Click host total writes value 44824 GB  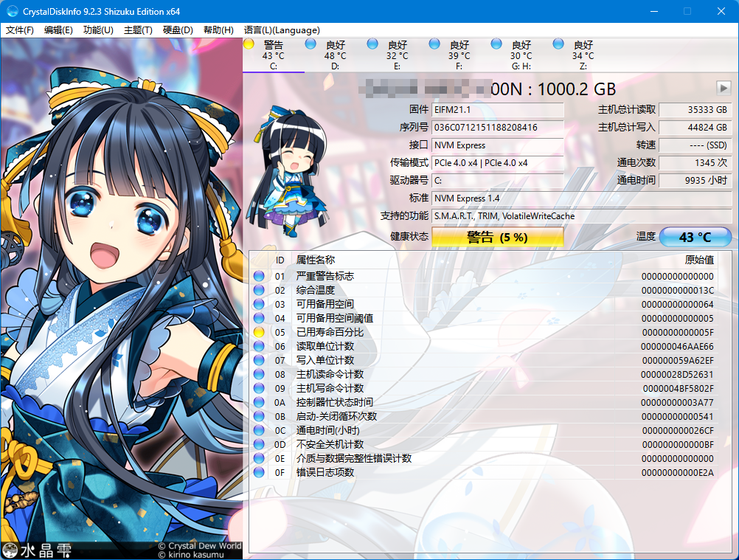tap(695, 127)
